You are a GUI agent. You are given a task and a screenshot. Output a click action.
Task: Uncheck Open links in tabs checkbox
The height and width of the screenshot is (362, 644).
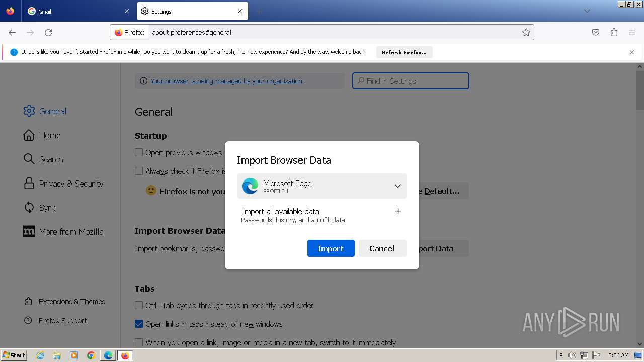tap(139, 324)
